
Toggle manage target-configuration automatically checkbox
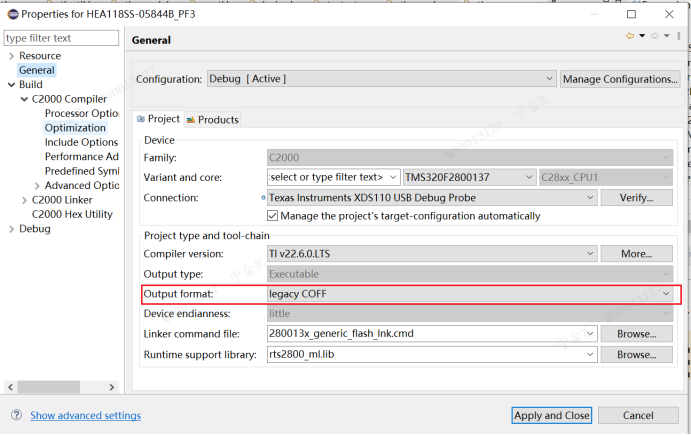coord(272,216)
